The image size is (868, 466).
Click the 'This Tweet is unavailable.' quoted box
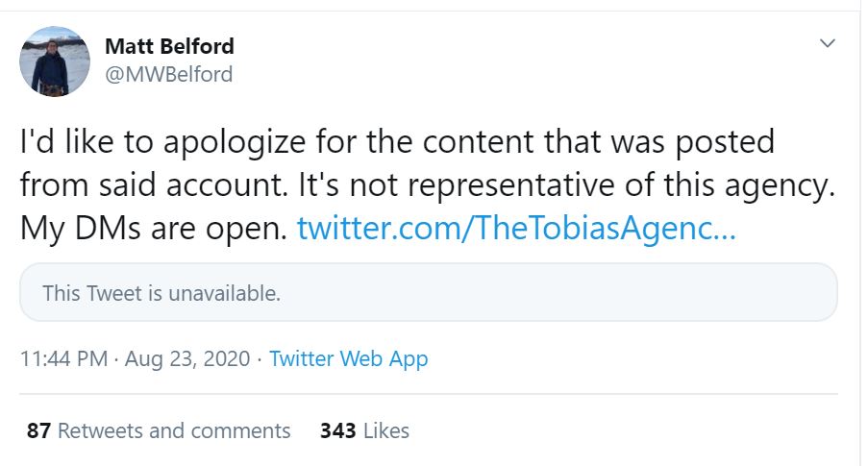pos(428,293)
